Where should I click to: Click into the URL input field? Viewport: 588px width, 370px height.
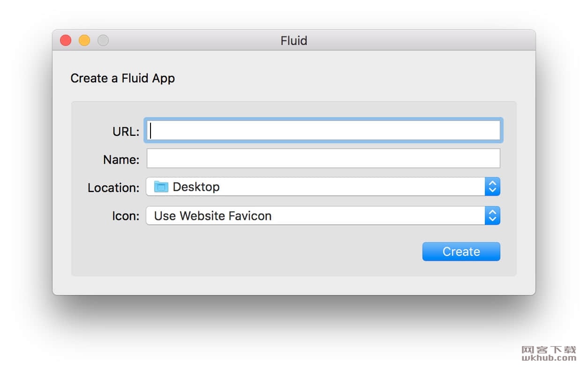324,131
